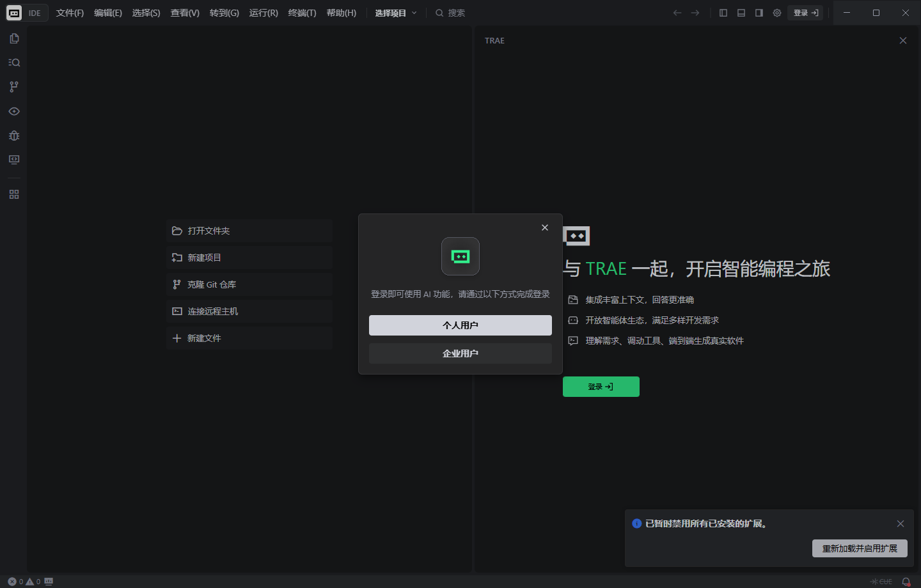Open the 文件(F) menu
Screen dimensions: 921x588
pyautogui.click(x=70, y=13)
